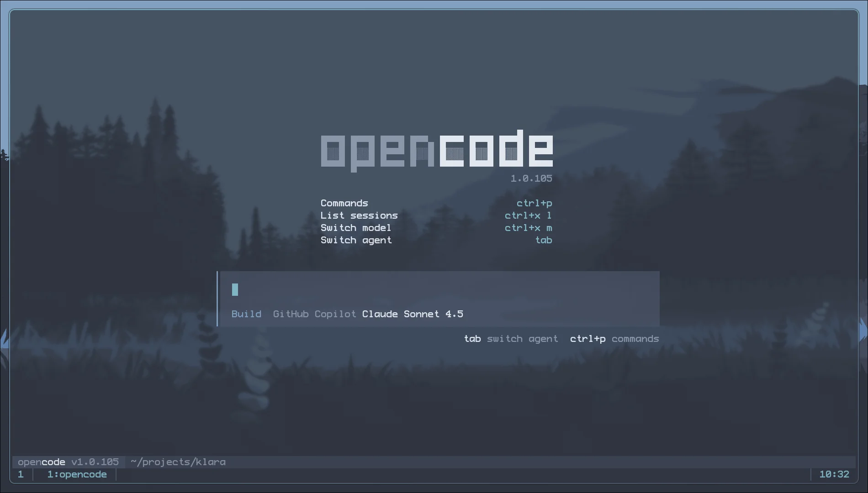Click the Commands shortcut entry
This screenshot has height=493, width=868.
point(344,203)
